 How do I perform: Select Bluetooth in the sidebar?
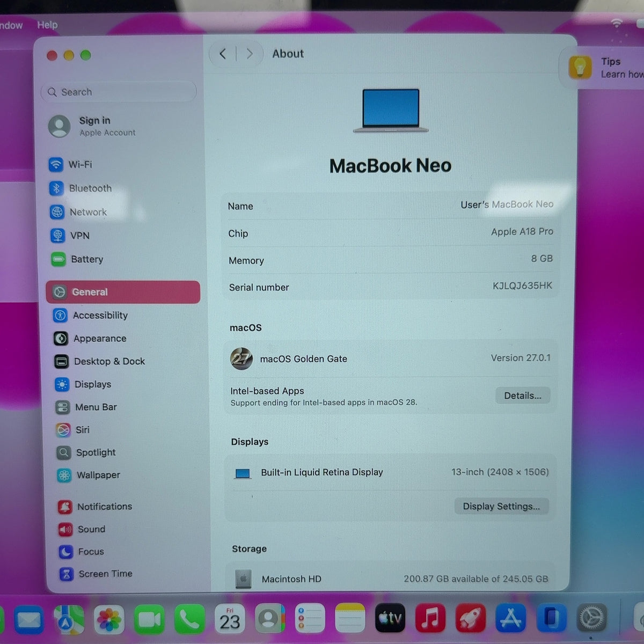pos(80,188)
